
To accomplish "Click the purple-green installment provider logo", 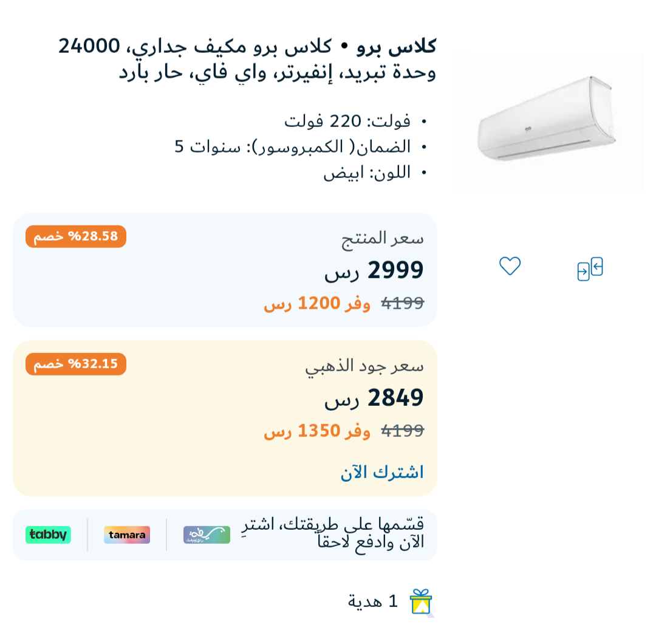I will 207,535.
